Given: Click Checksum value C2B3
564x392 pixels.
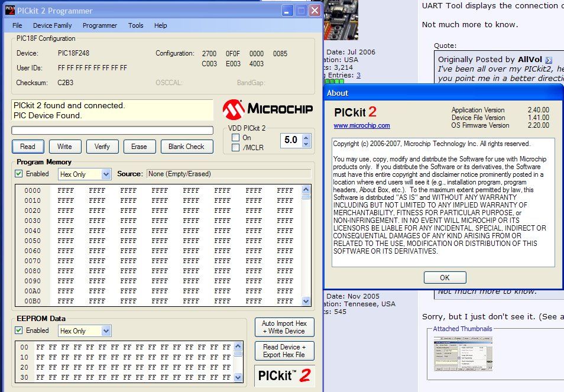Looking at the screenshot, I should [x=66, y=83].
